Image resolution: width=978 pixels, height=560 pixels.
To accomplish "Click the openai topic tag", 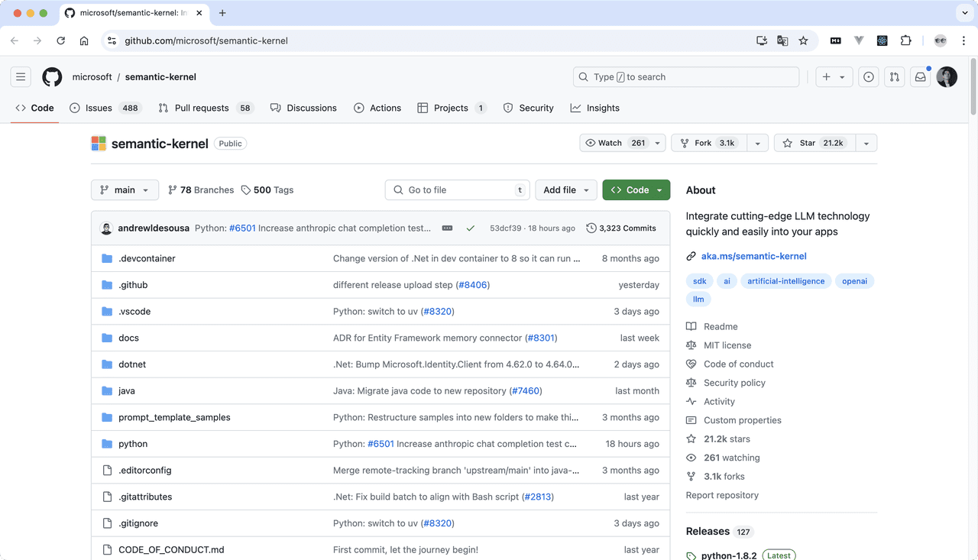I will (854, 281).
